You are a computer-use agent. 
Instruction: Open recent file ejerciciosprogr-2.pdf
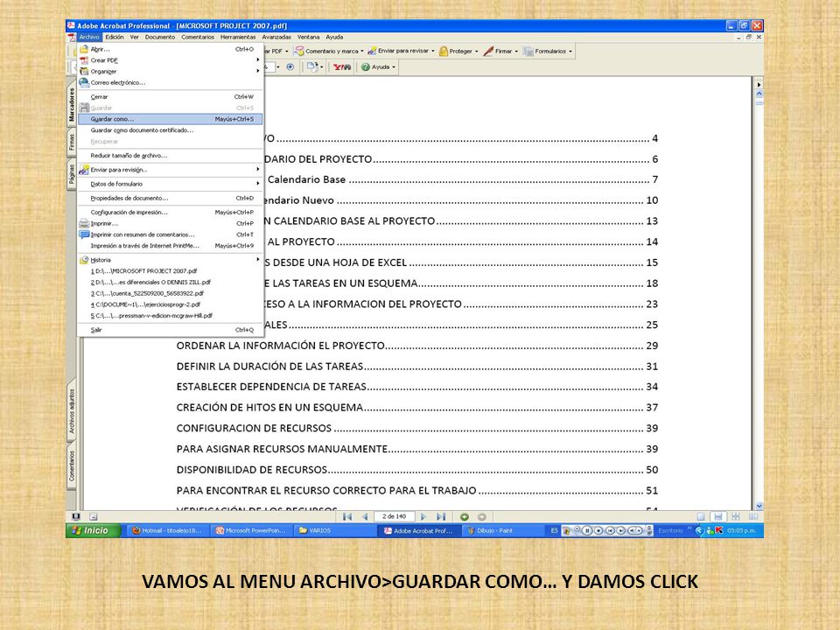click(x=171, y=304)
